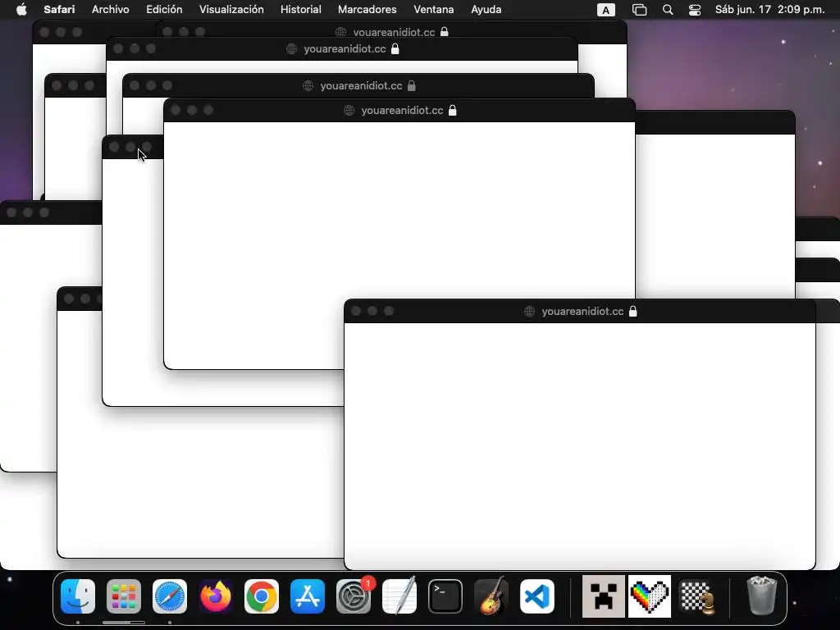
Task: Click the Stage Manager windows icon in menu bar
Action: (640, 10)
